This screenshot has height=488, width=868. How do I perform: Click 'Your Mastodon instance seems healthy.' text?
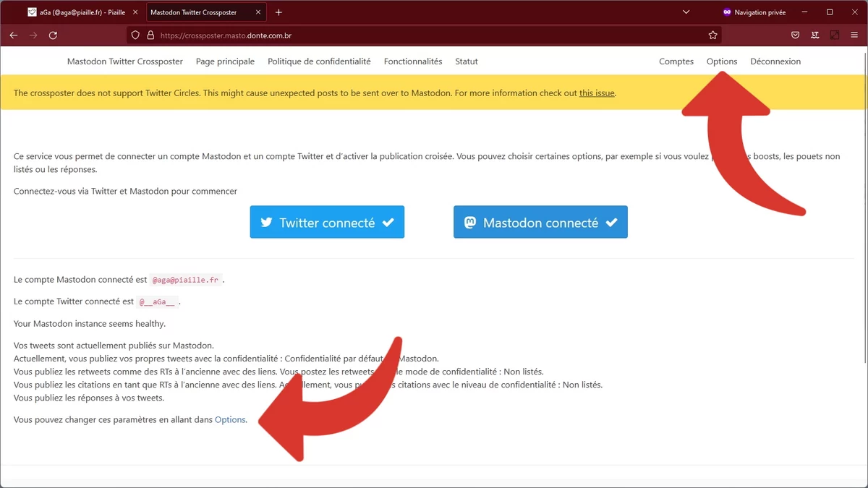pyautogui.click(x=90, y=323)
